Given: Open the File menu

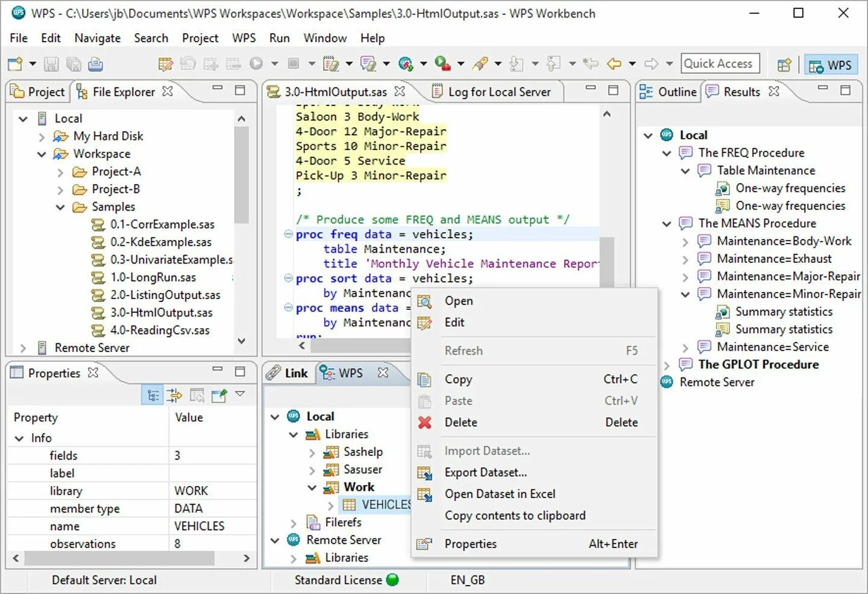Looking at the screenshot, I should point(19,38).
